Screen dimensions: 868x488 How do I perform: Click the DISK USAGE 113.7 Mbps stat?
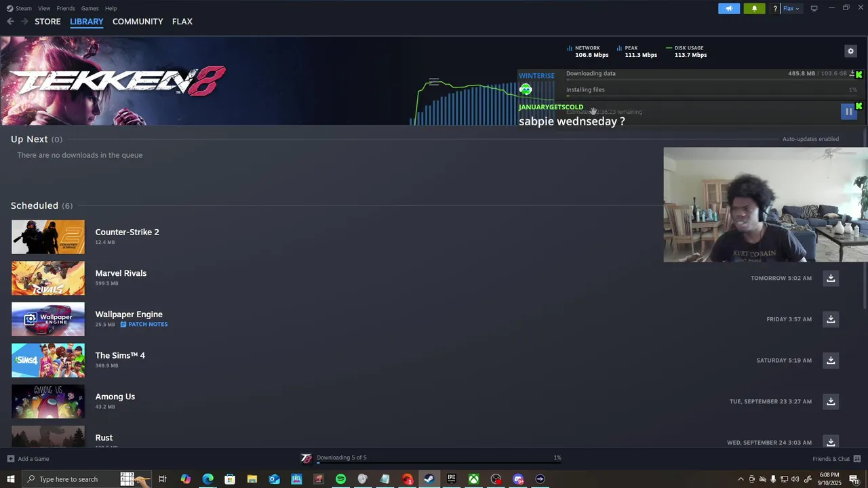point(686,52)
